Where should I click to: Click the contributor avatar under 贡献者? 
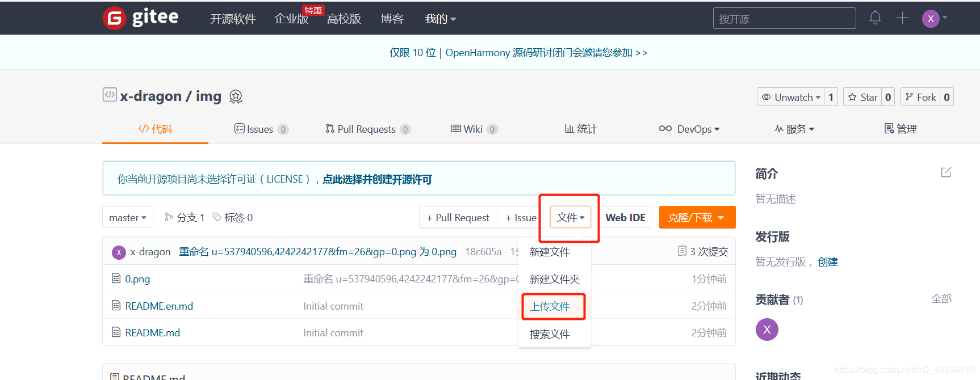coord(767,330)
